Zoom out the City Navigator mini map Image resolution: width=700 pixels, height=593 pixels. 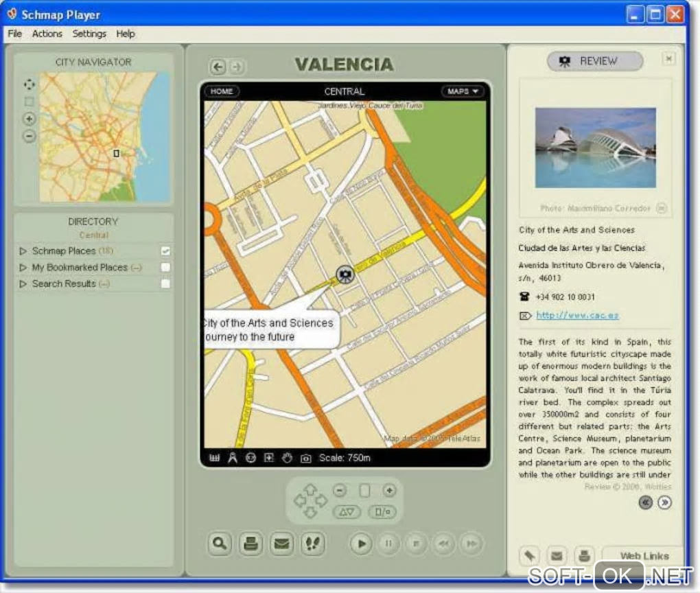pyautogui.click(x=29, y=136)
